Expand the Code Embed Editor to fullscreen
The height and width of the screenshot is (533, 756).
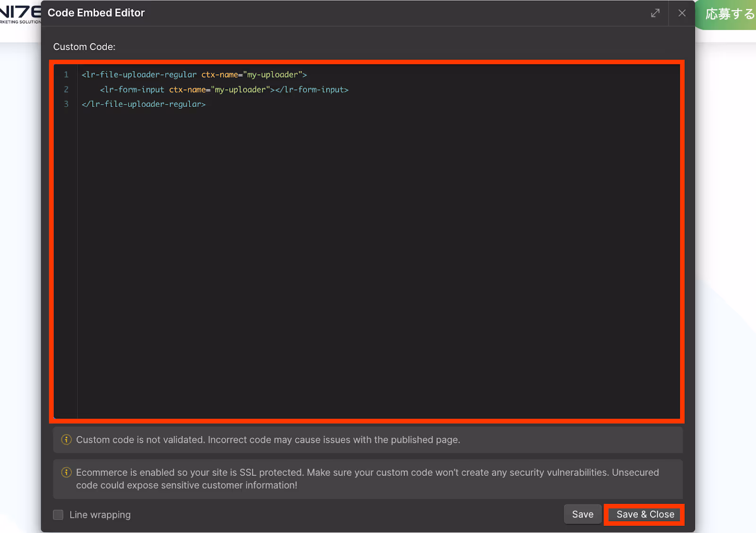point(655,13)
